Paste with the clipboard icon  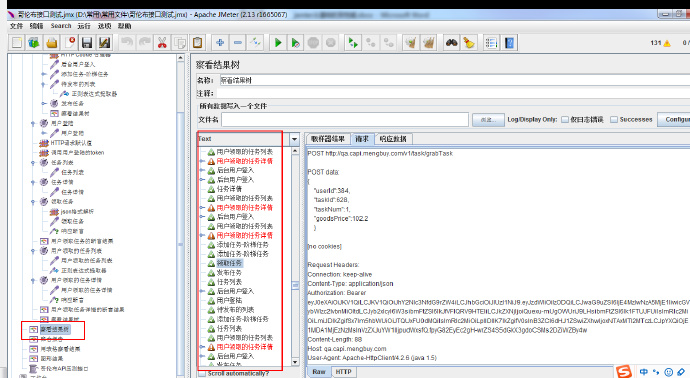click(198, 43)
